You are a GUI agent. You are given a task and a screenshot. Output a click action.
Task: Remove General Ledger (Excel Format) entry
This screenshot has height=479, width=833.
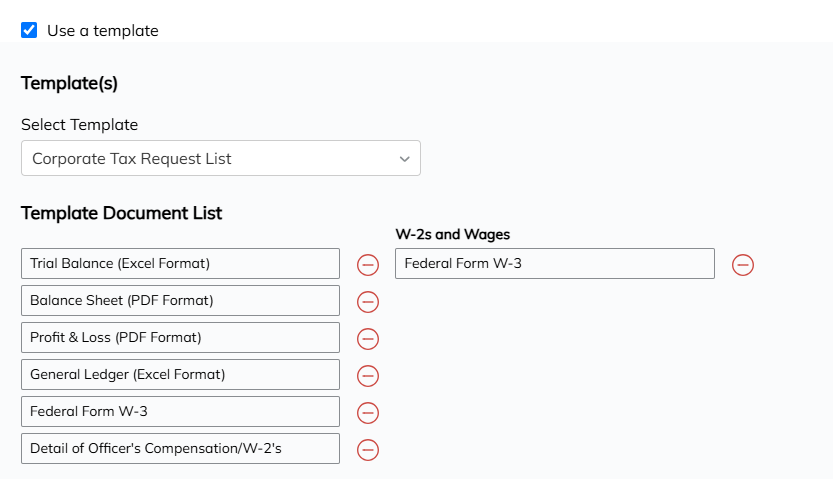(x=368, y=375)
